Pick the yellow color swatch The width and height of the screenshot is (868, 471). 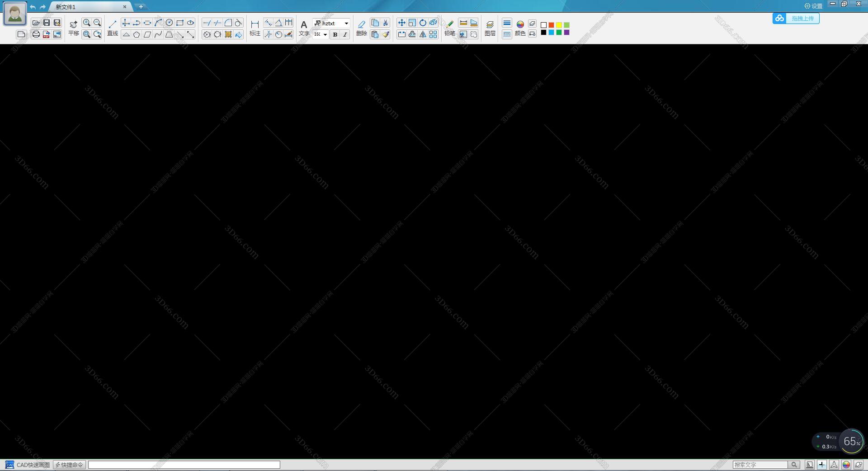(559, 25)
